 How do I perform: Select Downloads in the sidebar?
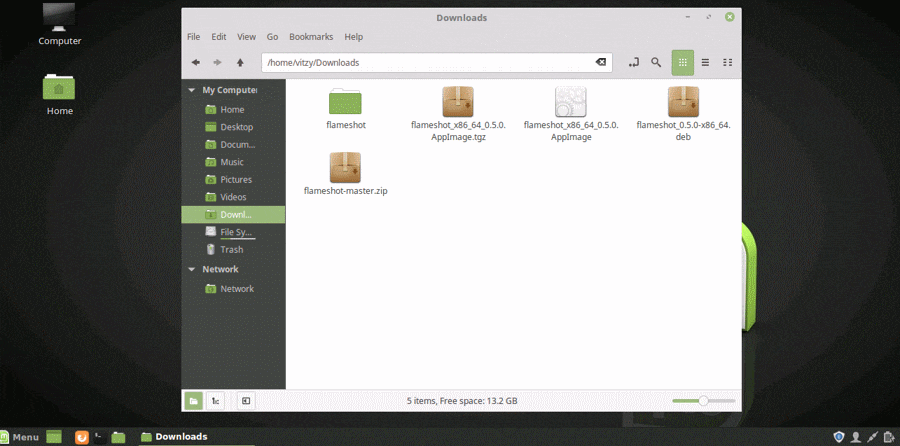(233, 215)
